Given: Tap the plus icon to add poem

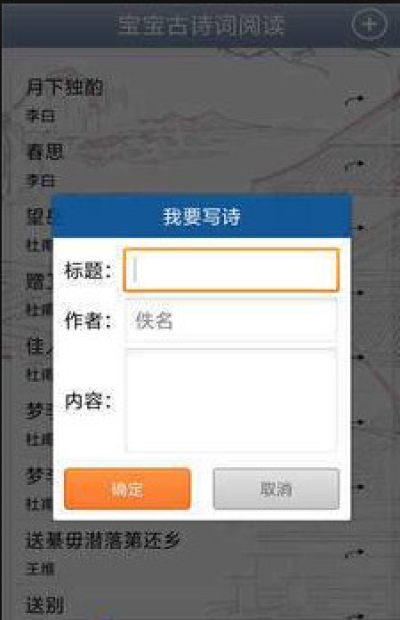Looking at the screenshot, I should click(x=369, y=25).
